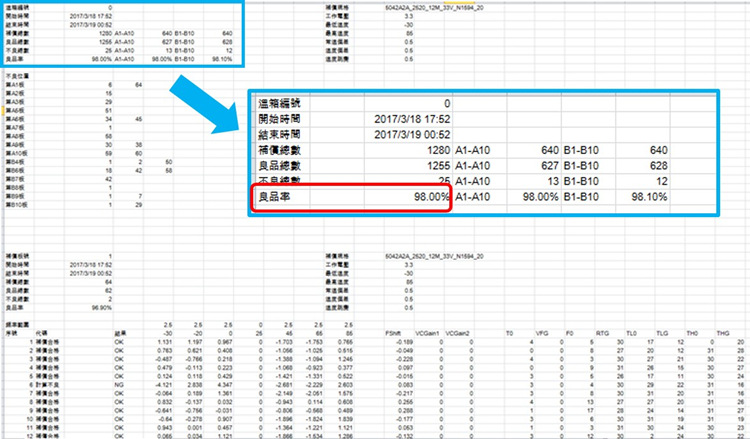Select the 65 temperature column header
The height and width of the screenshot is (439, 750).
point(319,333)
